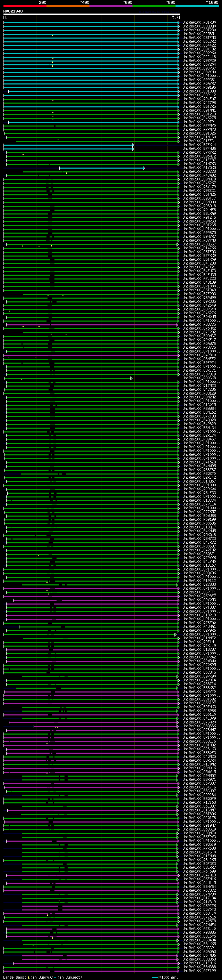This screenshot has width=222, height=980.
Task: Click the UniRef100_P46275 label
Action: click(x=199, y=118)
